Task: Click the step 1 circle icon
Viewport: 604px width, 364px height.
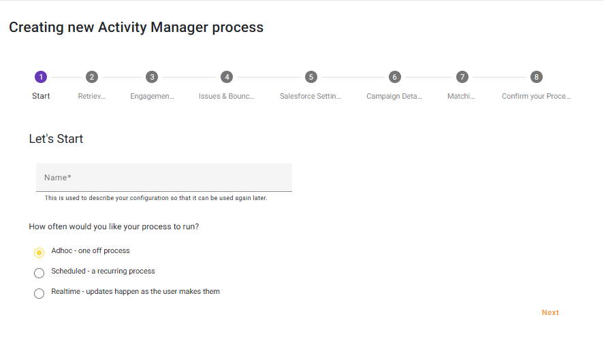Action: click(41, 77)
